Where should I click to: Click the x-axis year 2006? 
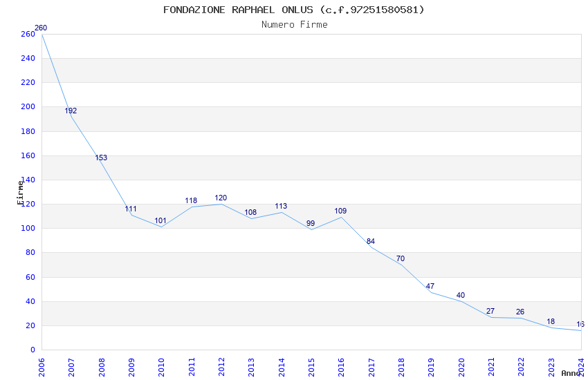(x=42, y=367)
